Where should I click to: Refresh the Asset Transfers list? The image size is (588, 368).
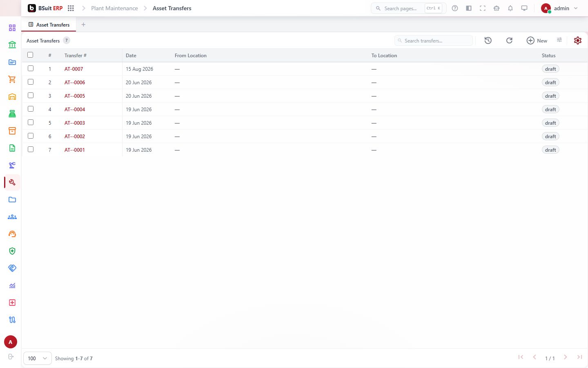(x=509, y=40)
